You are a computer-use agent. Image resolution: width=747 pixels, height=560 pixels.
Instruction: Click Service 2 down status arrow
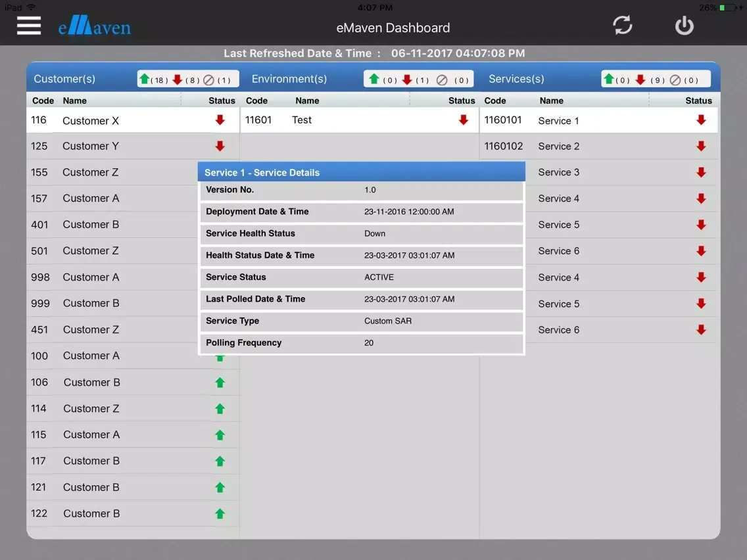point(701,146)
